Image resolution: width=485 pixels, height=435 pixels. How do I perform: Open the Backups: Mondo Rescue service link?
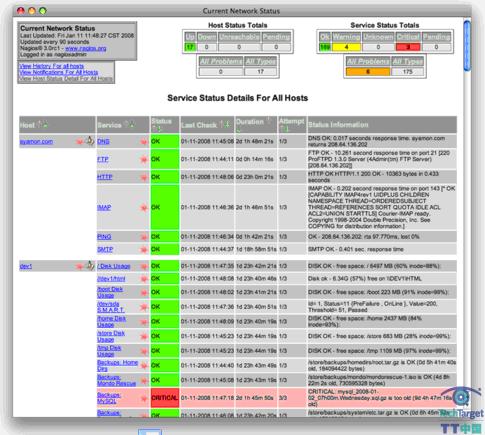click(x=117, y=380)
